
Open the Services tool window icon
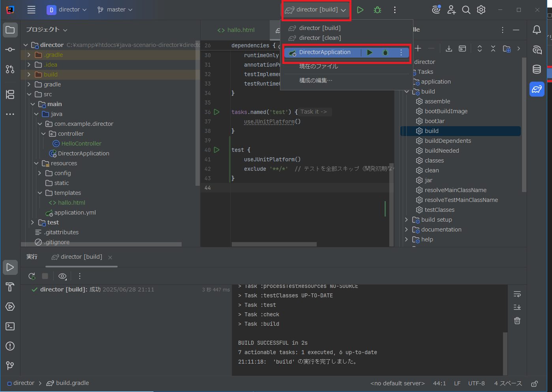coord(10,307)
